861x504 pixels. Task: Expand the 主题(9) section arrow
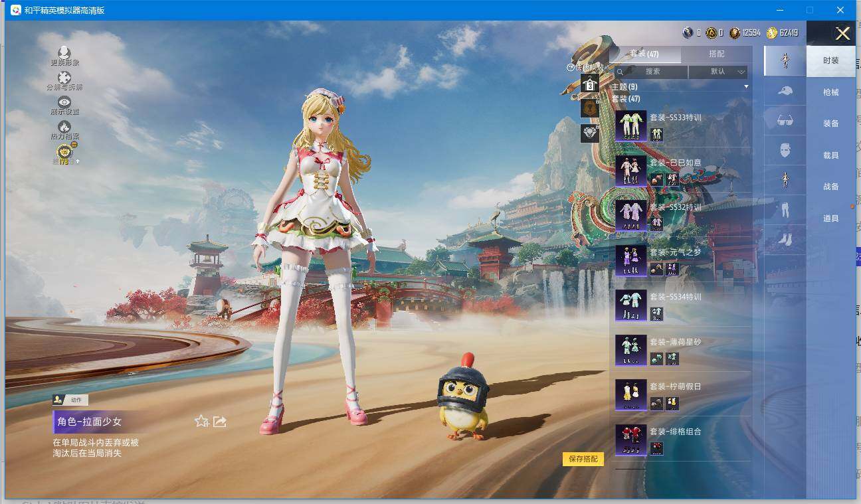point(746,87)
